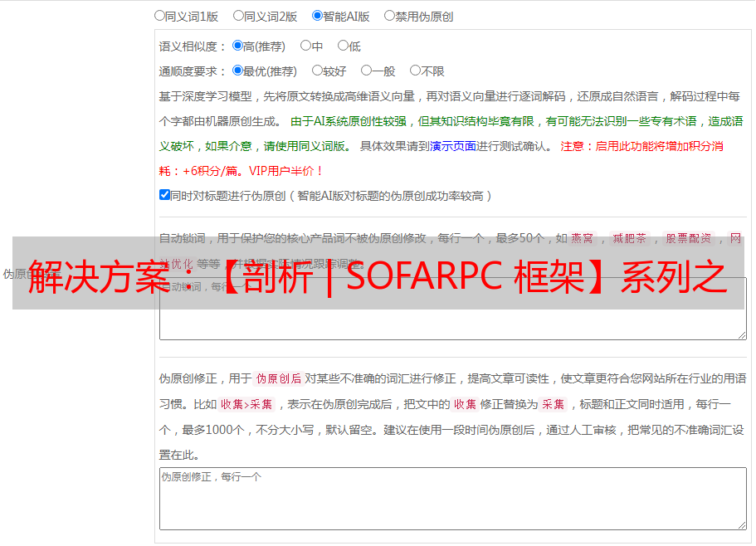This screenshot has height=546, width=756.
Task: Set 通顺度要求 to 较好
Action: click(317, 71)
